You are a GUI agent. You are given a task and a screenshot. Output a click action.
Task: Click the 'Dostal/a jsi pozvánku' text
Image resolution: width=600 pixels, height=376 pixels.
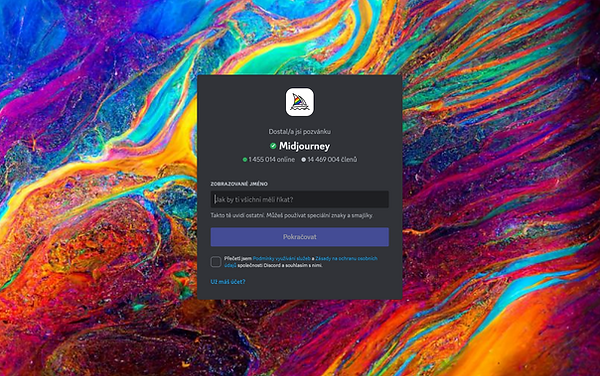coord(300,132)
